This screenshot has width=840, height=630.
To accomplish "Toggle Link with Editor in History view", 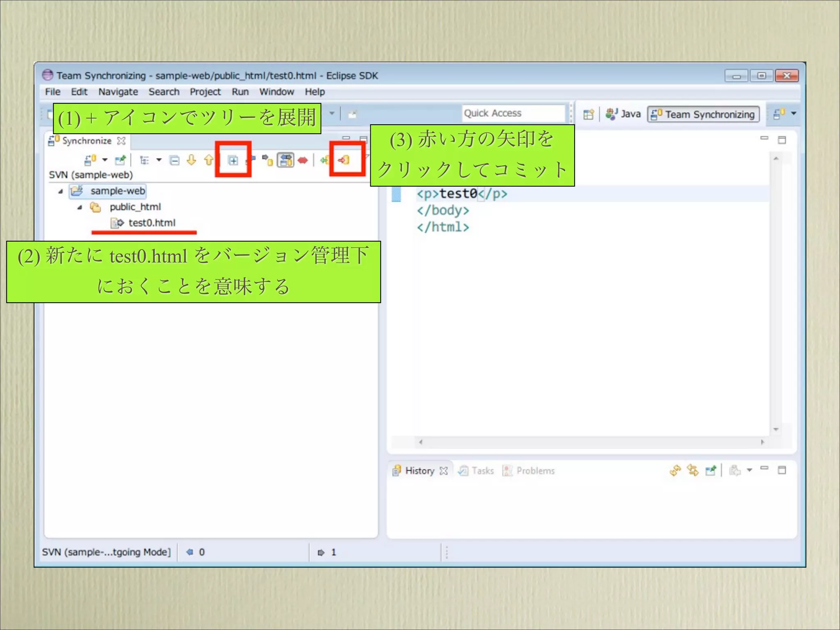I will [x=693, y=470].
